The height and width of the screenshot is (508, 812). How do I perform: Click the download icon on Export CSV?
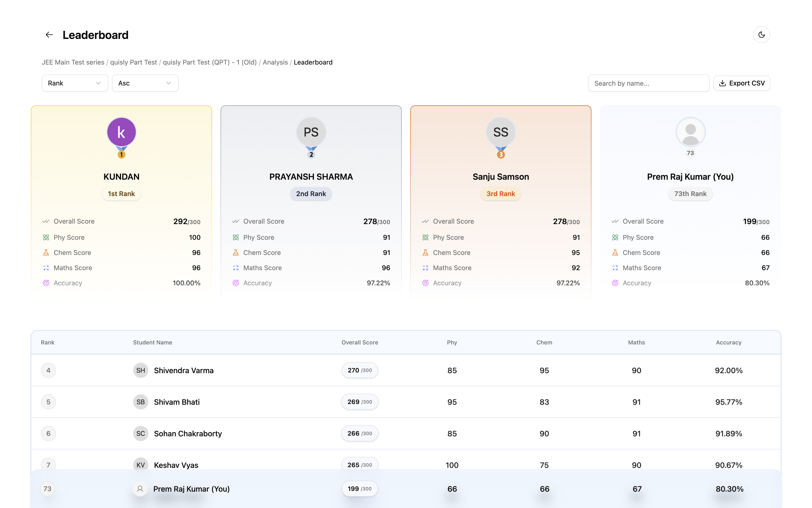pos(722,83)
